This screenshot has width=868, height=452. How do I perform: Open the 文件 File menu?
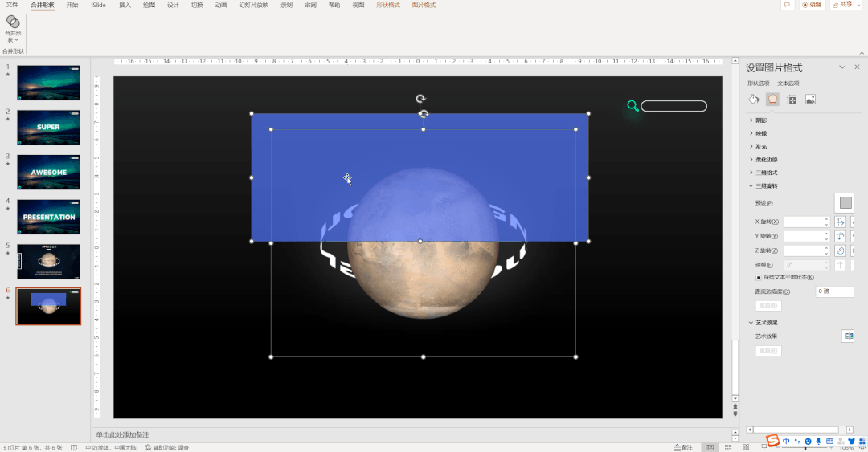[11, 5]
